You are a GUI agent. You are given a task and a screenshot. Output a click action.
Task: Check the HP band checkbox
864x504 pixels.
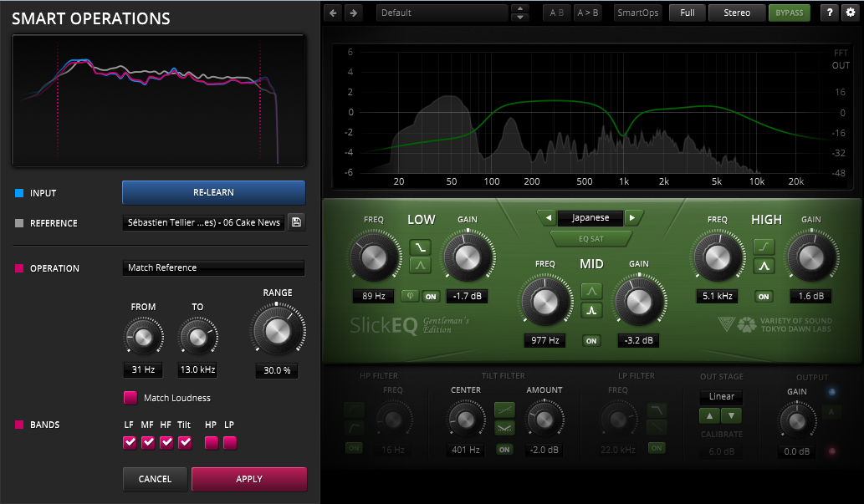tap(212, 442)
